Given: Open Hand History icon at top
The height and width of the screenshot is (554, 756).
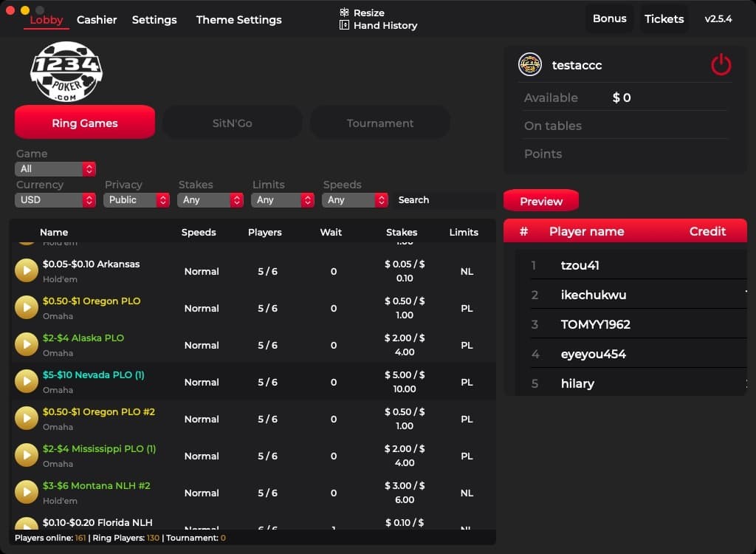Looking at the screenshot, I should pos(344,25).
